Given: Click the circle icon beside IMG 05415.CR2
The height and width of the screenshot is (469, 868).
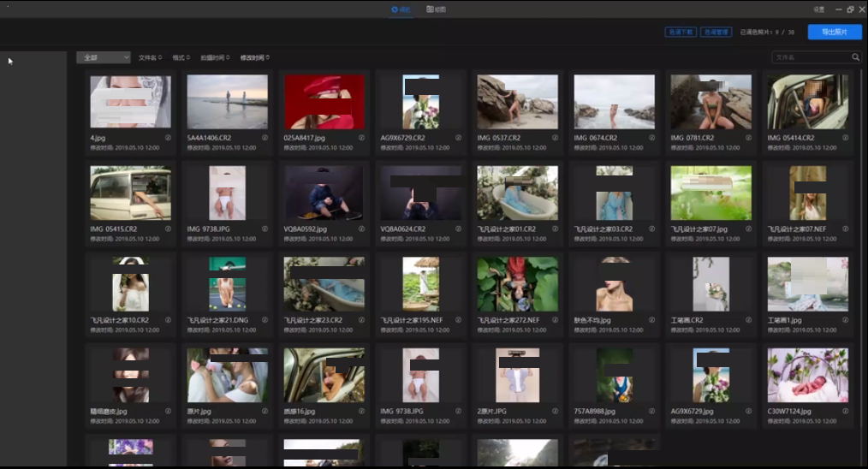Looking at the screenshot, I should [168, 229].
